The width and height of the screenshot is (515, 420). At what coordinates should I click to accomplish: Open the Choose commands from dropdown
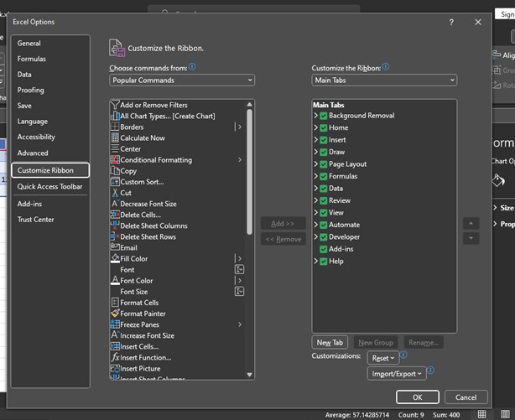pos(181,80)
